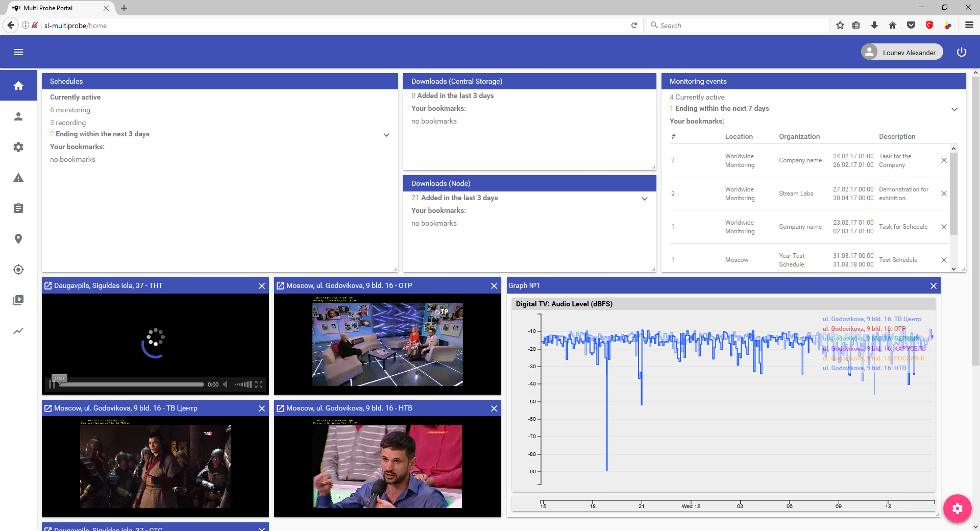Go to Home in the sidebar
This screenshot has height=531, width=980.
pyautogui.click(x=18, y=86)
